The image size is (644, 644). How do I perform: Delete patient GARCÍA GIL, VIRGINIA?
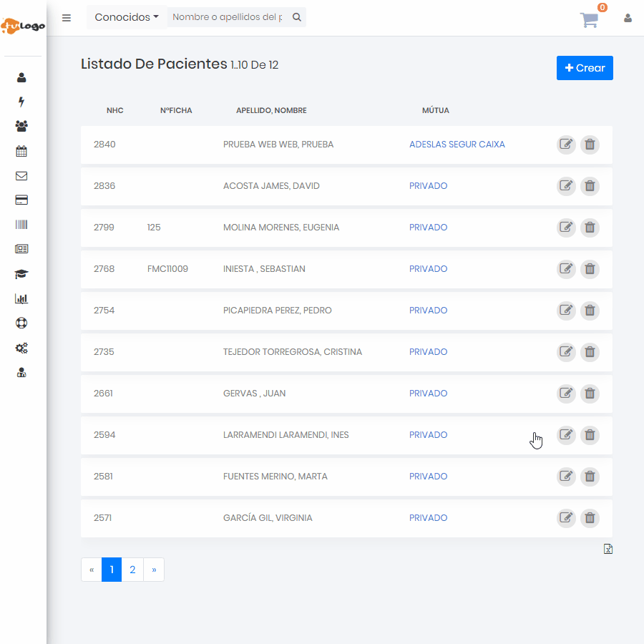[x=590, y=518]
